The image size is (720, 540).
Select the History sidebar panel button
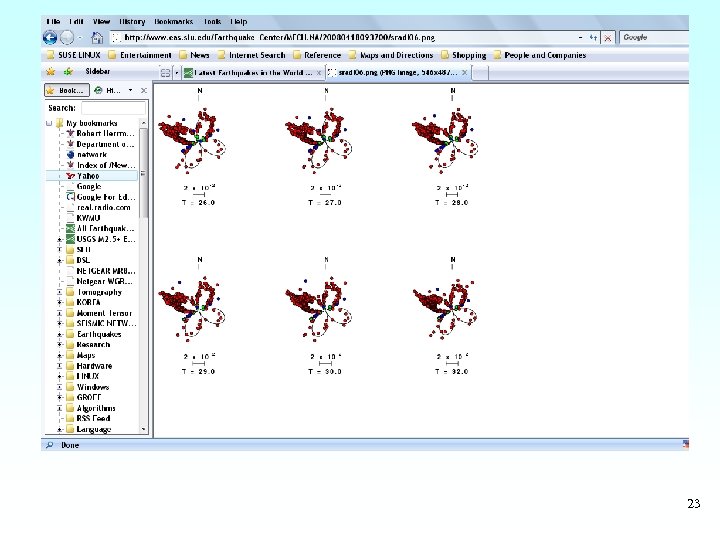click(108, 90)
